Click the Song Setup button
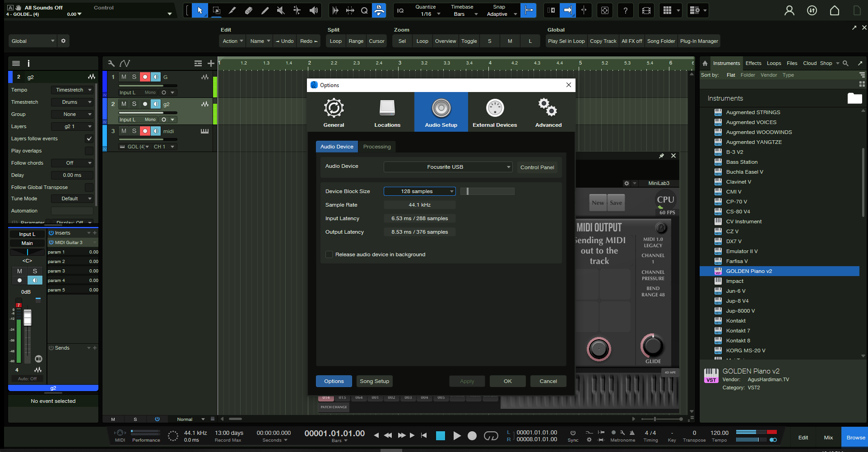 (374, 381)
